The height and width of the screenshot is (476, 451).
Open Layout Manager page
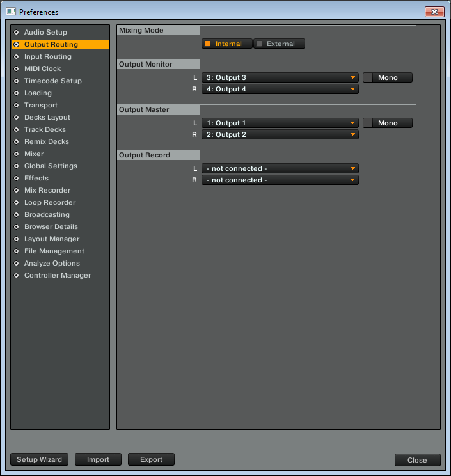[60, 239]
